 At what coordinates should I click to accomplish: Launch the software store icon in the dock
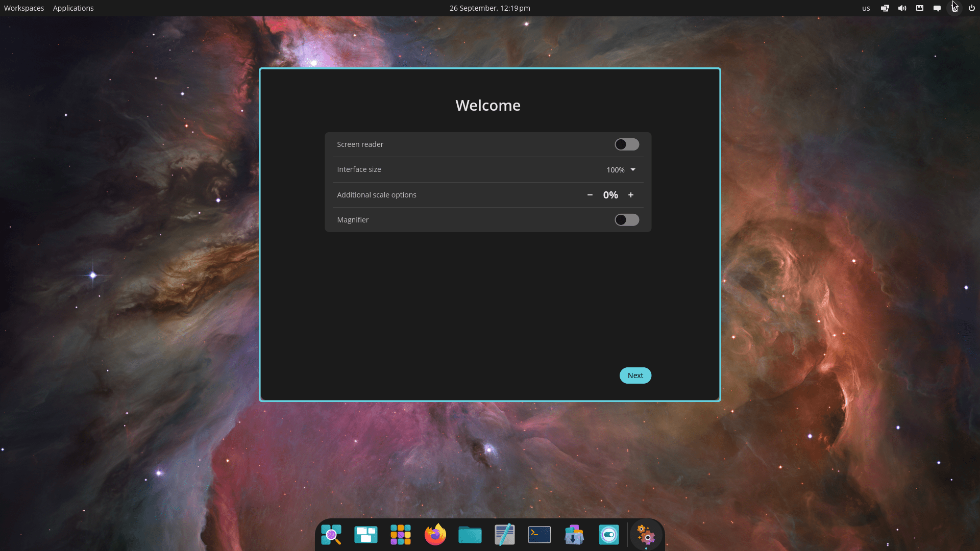click(x=574, y=535)
